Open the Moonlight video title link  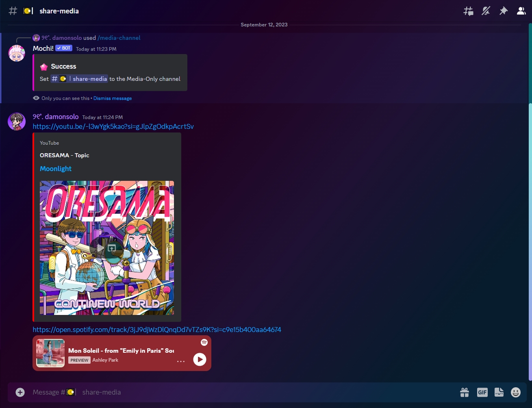[x=56, y=169]
